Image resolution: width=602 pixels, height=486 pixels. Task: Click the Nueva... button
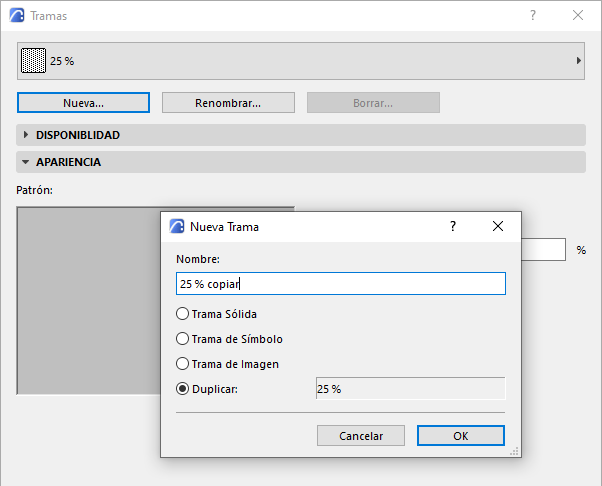84,103
